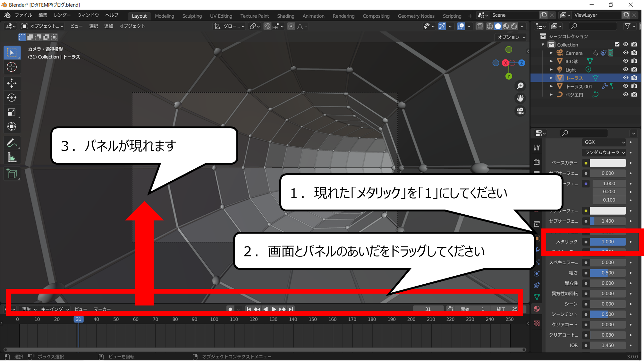The image size is (644, 361).
Task: Click the メタリック value slider
Action: click(x=608, y=242)
